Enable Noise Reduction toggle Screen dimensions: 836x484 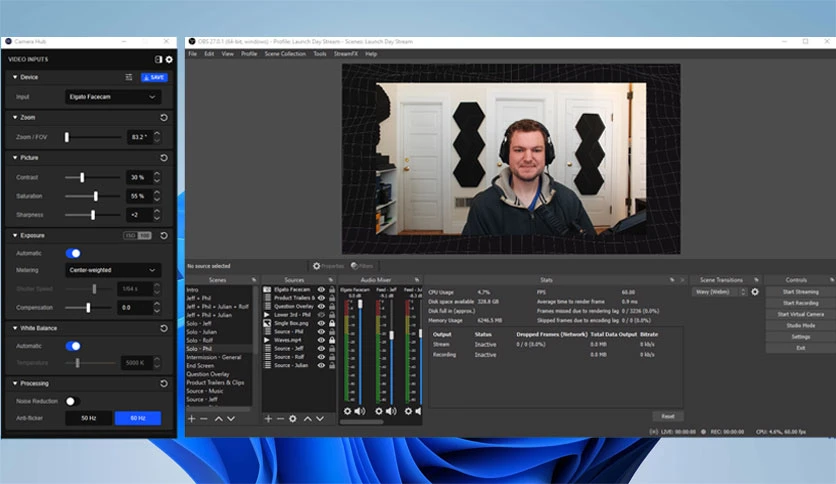[x=73, y=401]
